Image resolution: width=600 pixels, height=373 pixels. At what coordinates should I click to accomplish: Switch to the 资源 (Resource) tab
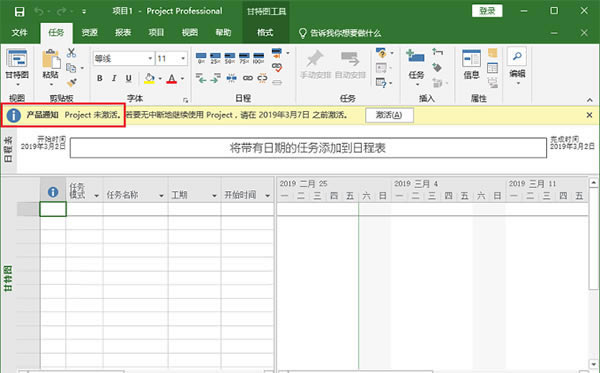coord(89,33)
